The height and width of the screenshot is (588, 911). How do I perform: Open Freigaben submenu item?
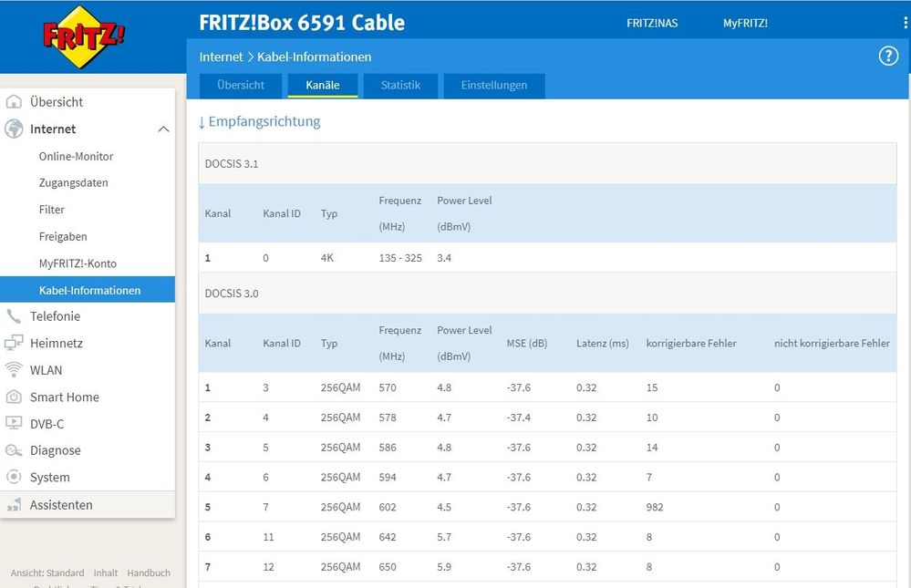click(63, 236)
